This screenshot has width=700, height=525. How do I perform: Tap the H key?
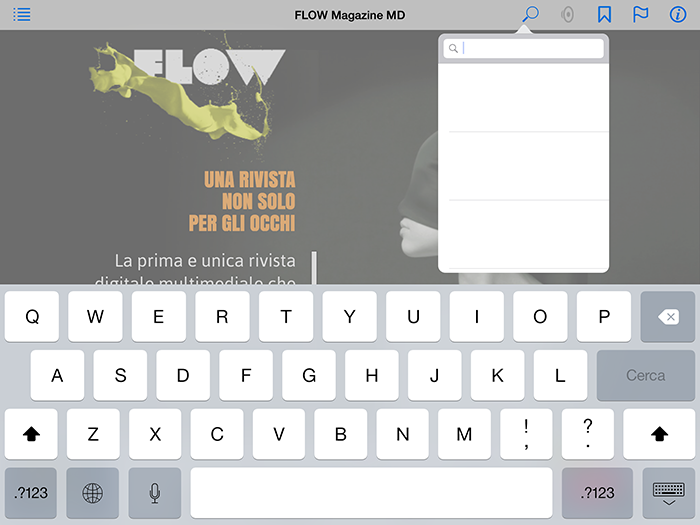coord(372,375)
